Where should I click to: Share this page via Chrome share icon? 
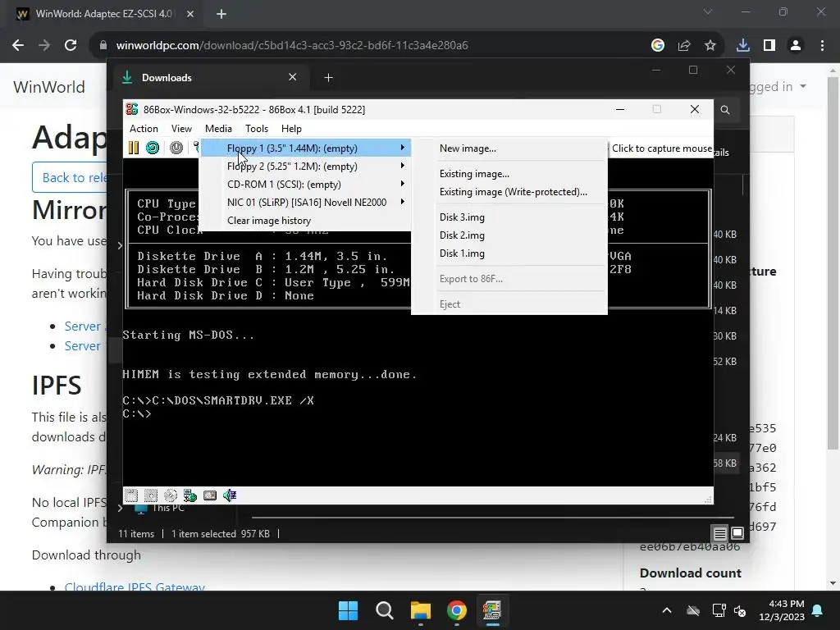684,46
